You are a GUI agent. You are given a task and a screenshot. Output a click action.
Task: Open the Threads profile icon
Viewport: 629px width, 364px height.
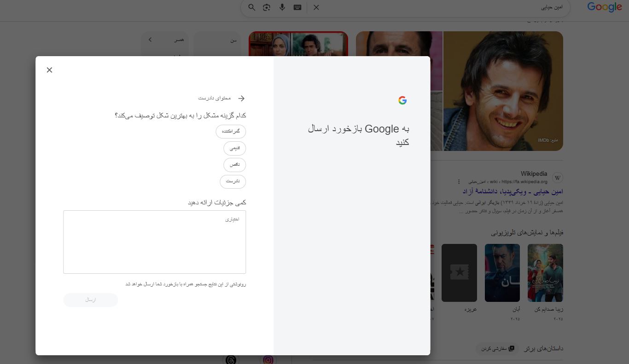pyautogui.click(x=231, y=360)
